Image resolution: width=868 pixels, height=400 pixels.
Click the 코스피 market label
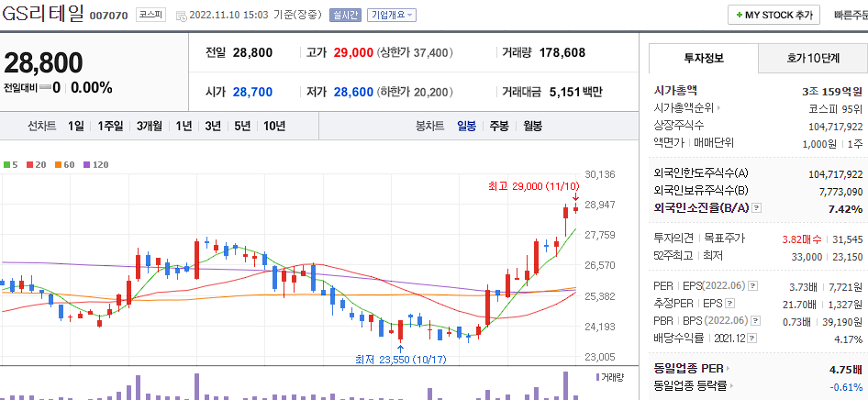tap(151, 15)
